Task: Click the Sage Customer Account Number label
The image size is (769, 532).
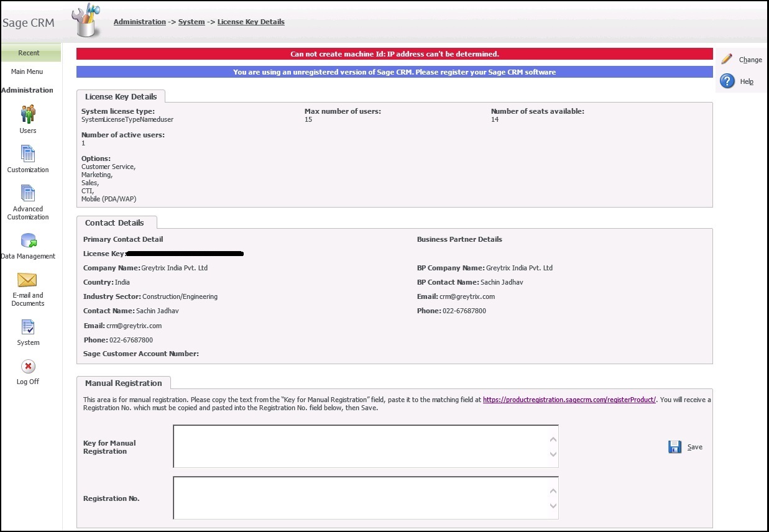Action: 141,354
